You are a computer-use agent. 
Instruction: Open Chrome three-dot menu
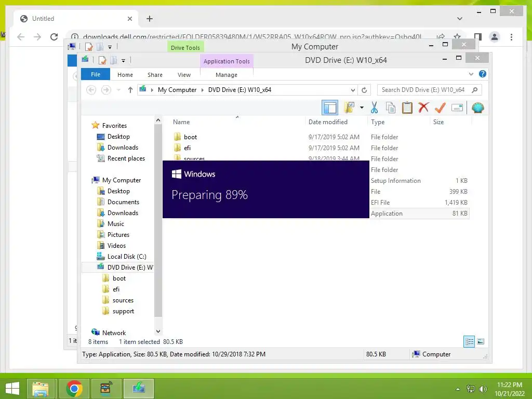(511, 37)
